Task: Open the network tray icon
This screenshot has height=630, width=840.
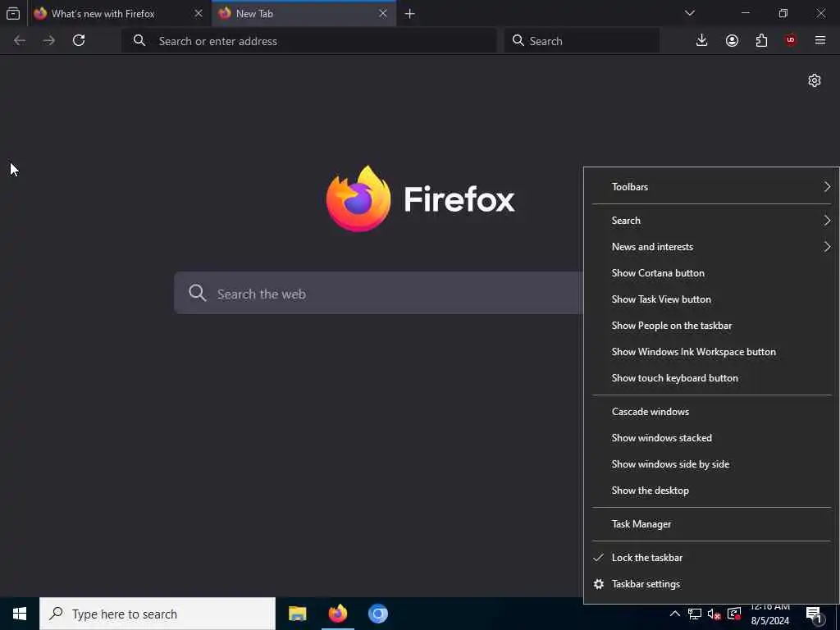Action: coord(695,614)
